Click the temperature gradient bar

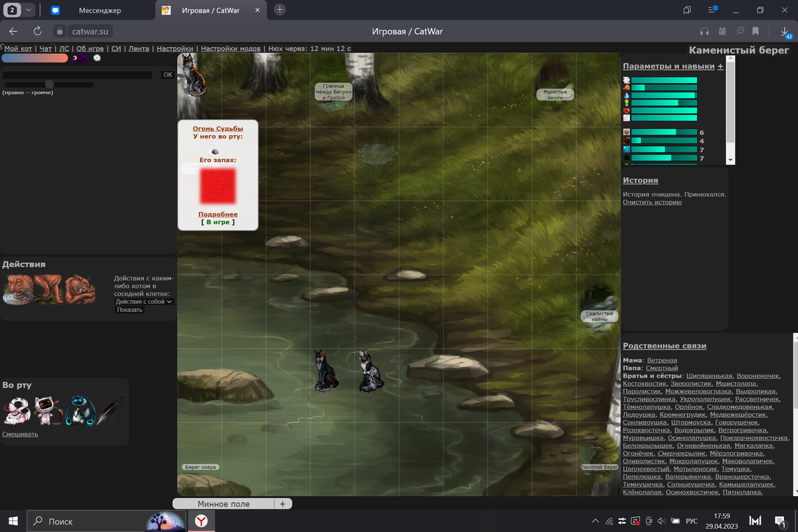pos(35,59)
